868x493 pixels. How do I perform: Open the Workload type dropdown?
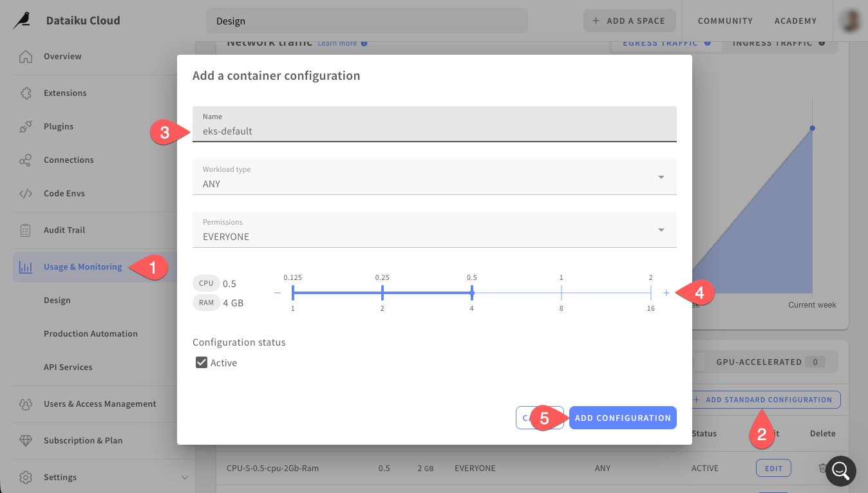click(x=435, y=177)
